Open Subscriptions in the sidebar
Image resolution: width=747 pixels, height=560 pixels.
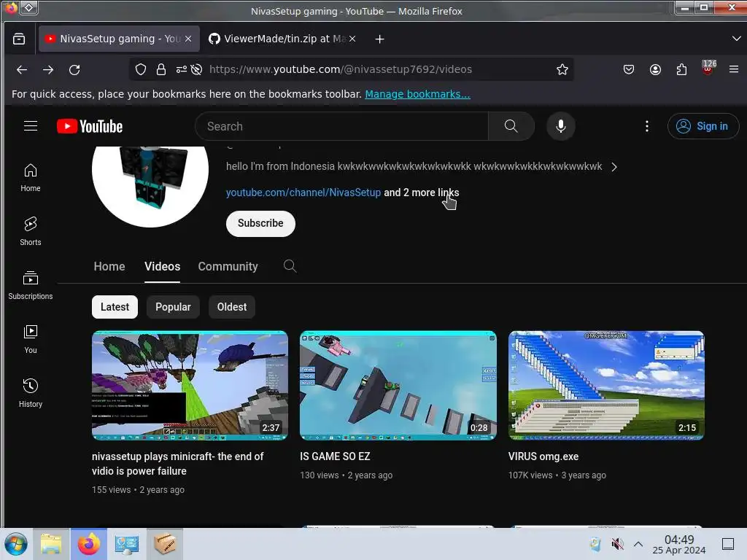click(x=31, y=285)
